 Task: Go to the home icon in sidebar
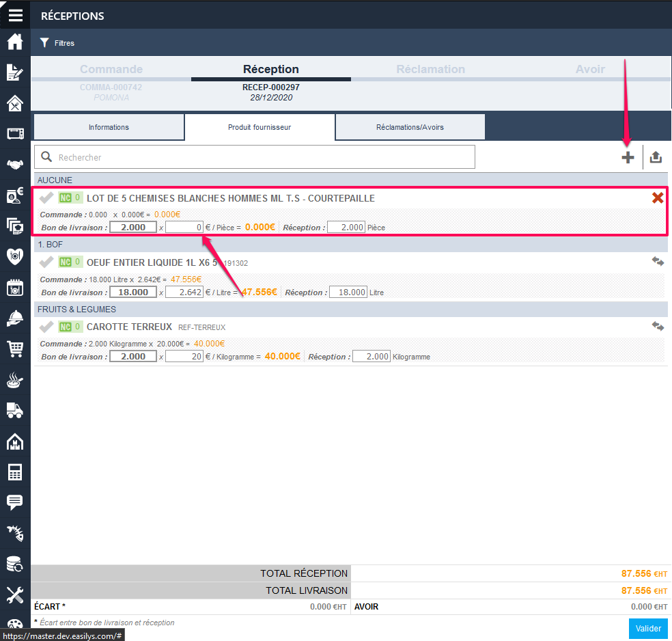coord(15,42)
